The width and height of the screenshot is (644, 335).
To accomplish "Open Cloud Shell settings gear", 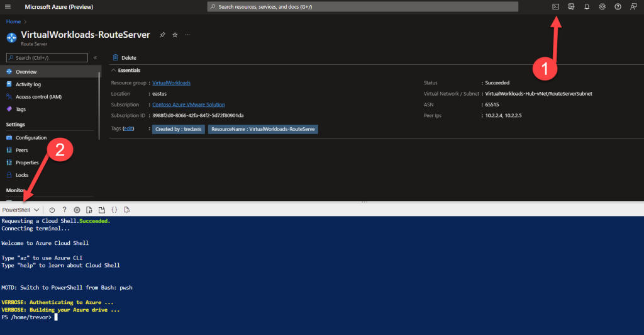I will (77, 210).
